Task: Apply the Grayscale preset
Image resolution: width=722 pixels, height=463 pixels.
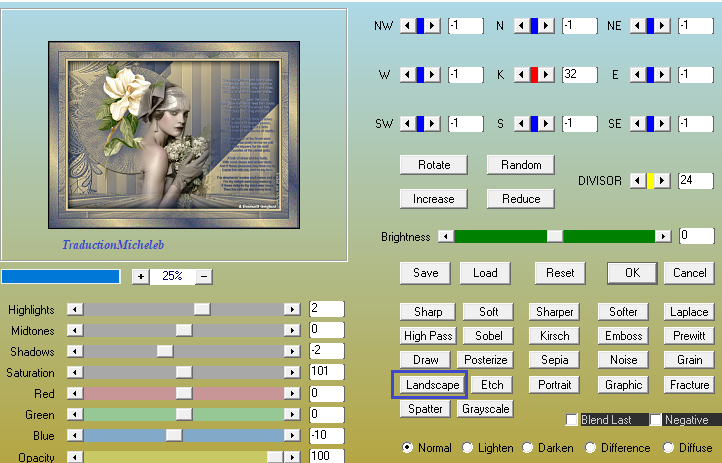Action: coord(485,409)
